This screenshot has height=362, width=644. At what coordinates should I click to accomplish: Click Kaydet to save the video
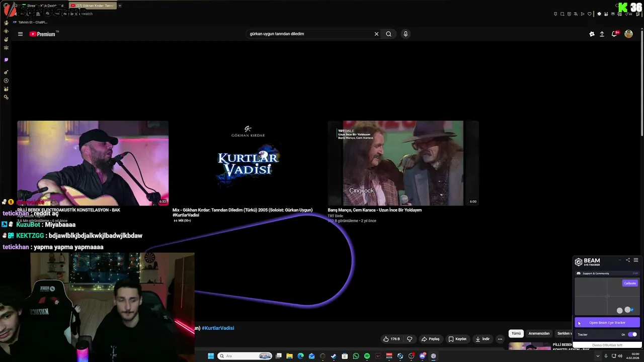point(457,339)
